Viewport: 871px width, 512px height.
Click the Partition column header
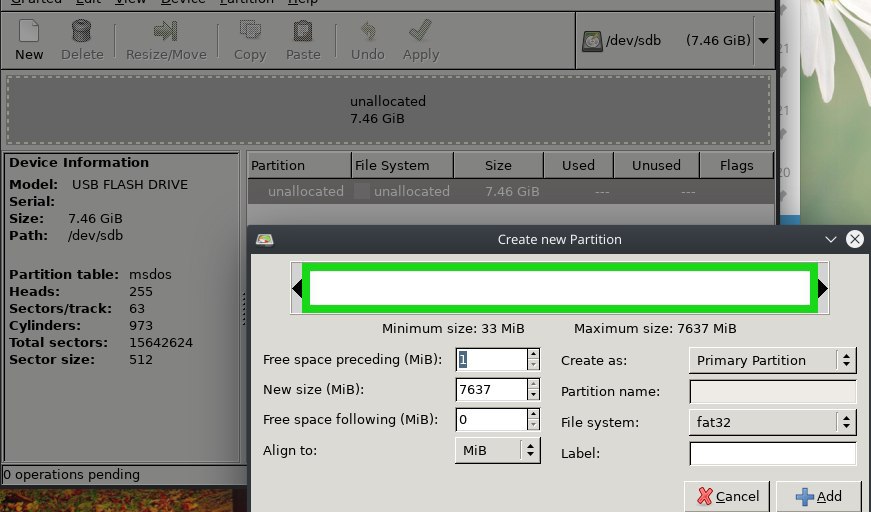pyautogui.click(x=299, y=165)
